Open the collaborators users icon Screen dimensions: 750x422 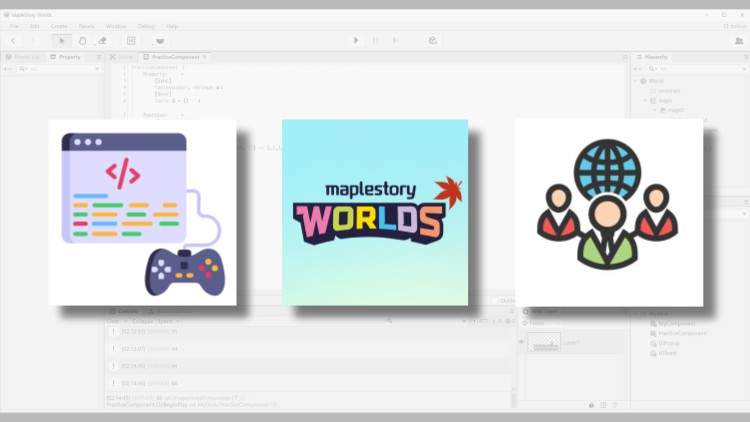tap(739, 41)
